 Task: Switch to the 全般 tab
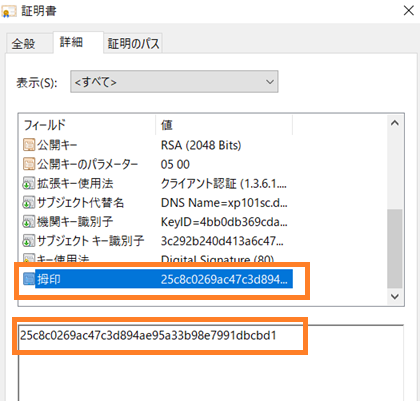point(23,44)
